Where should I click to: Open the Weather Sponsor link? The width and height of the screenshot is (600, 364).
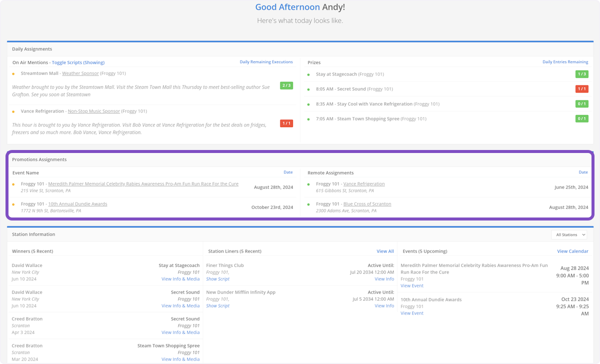(x=80, y=73)
